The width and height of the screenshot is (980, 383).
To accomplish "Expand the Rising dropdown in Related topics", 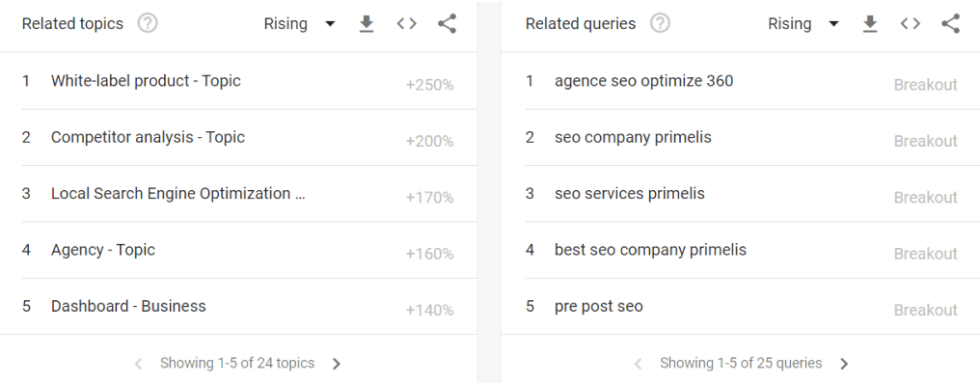I will coord(299,24).
